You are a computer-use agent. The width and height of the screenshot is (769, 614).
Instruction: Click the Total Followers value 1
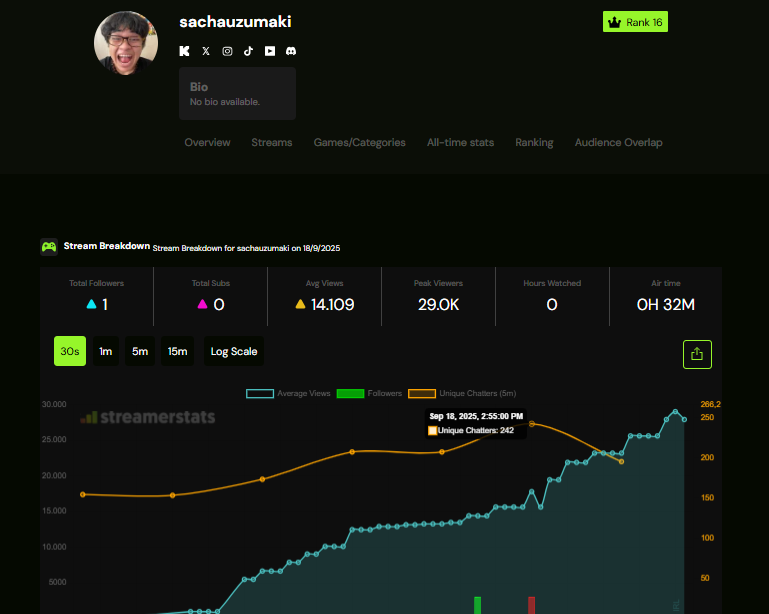(105, 305)
